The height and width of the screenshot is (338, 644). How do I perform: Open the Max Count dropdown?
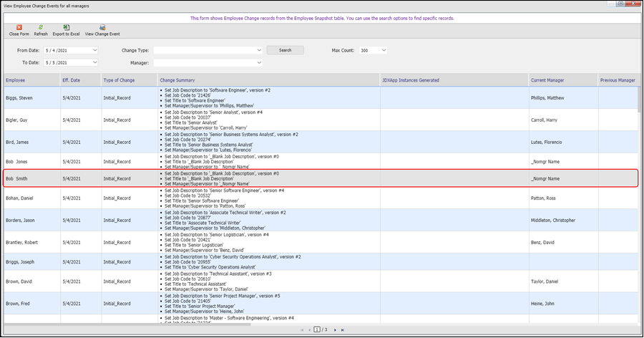384,50
